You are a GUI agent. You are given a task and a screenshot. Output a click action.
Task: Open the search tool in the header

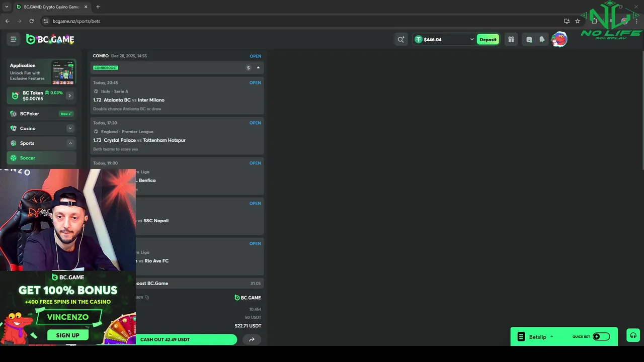point(400,39)
